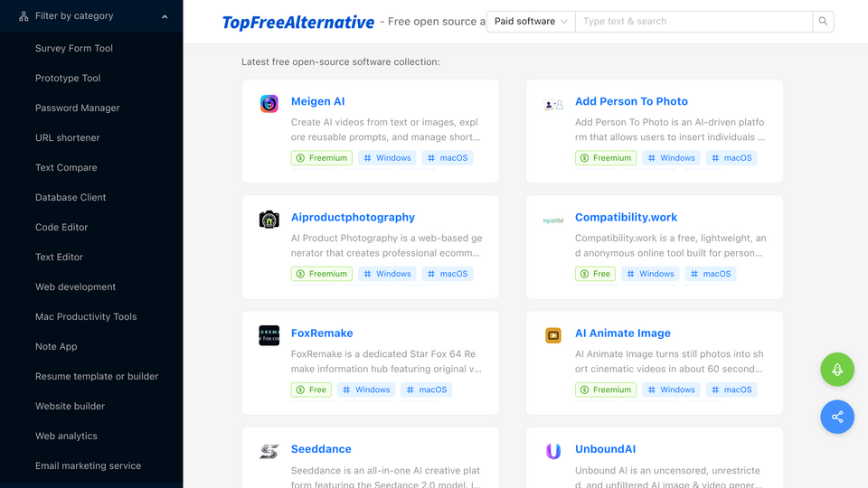868x488 pixels.
Task: Select Survey Form Tool category
Action: (74, 48)
